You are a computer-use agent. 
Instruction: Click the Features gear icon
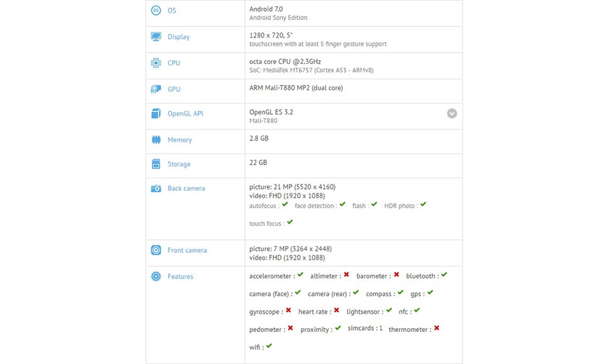(x=156, y=277)
